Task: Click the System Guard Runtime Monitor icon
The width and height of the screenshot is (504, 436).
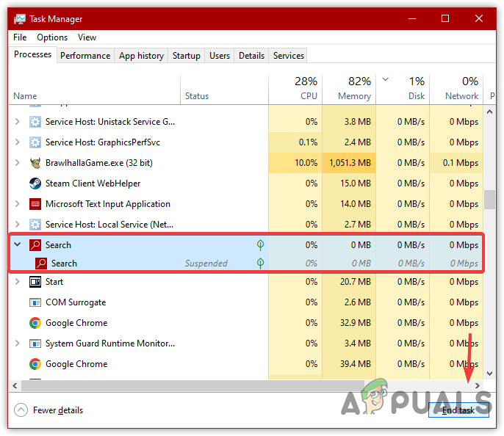Action: pyautogui.click(x=35, y=344)
